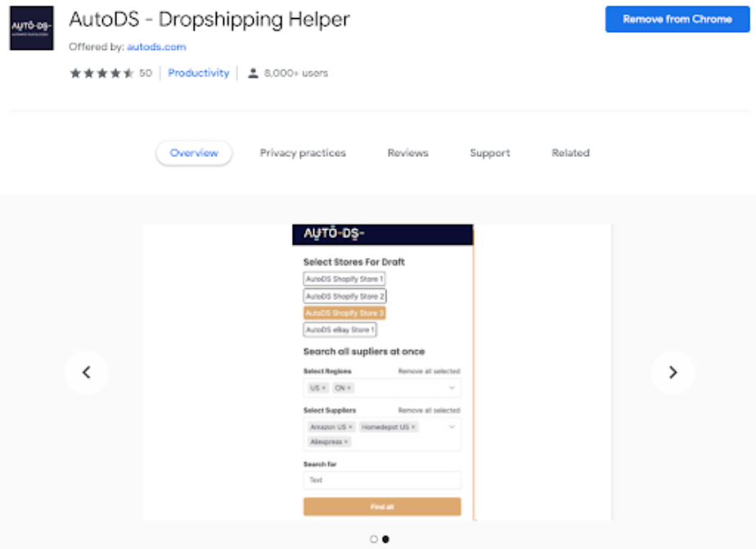The width and height of the screenshot is (756, 549).
Task: Go to the previous screenshot with left arrow
Action: [x=87, y=372]
